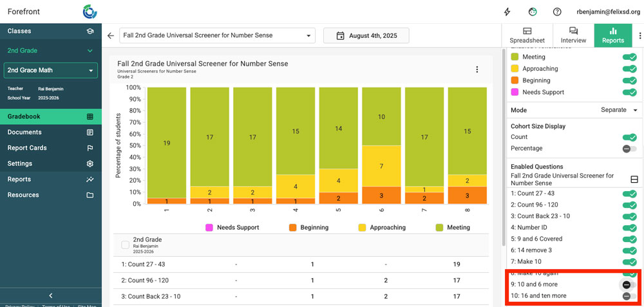This screenshot has height=307, width=644.
Task: Enable question 9: 10 and 6 more
Action: click(629, 285)
